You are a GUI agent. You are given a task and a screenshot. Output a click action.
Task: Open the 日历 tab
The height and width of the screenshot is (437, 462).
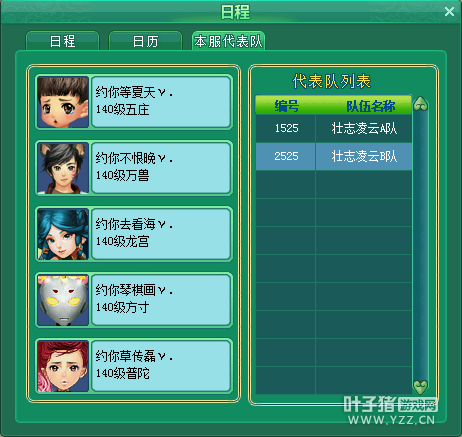tap(145, 41)
